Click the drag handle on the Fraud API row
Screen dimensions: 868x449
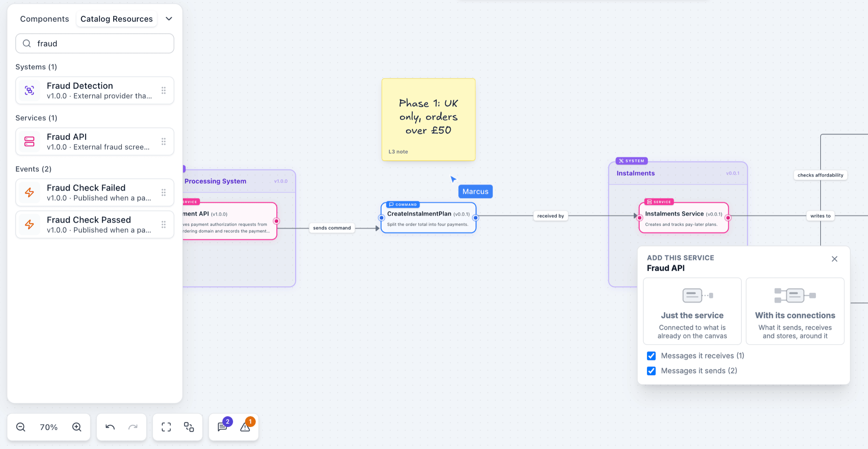point(163,141)
